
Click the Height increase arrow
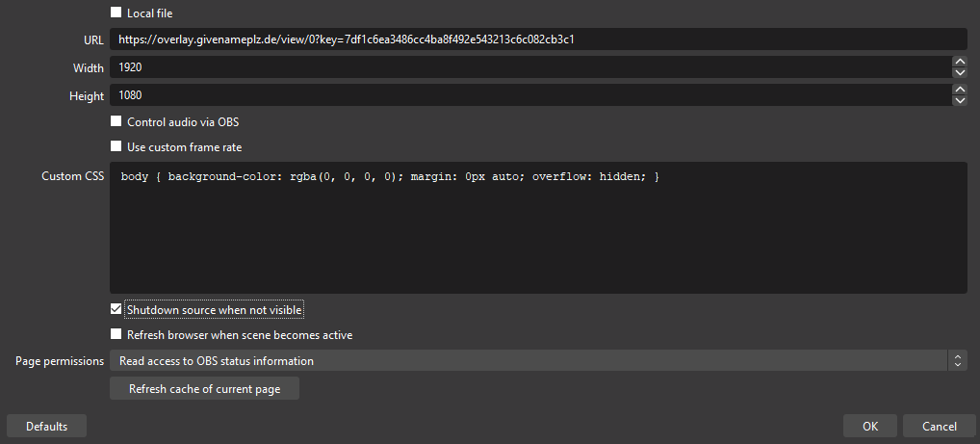pyautogui.click(x=959, y=91)
